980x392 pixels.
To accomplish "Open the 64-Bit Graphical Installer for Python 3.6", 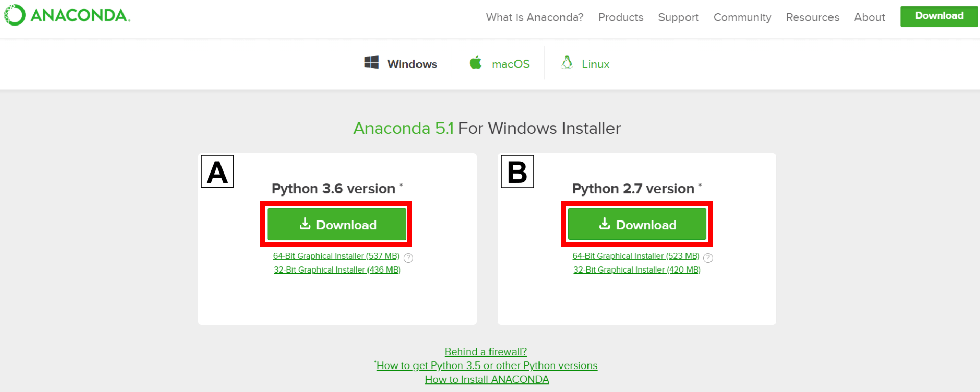I will (336, 256).
